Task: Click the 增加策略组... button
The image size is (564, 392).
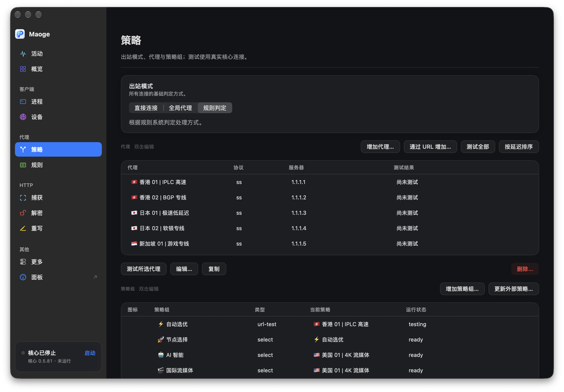Action: pyautogui.click(x=462, y=289)
